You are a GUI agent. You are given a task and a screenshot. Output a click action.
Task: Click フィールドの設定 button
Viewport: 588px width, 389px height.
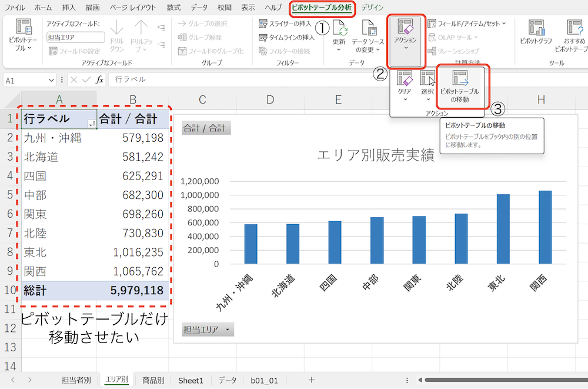(75, 51)
